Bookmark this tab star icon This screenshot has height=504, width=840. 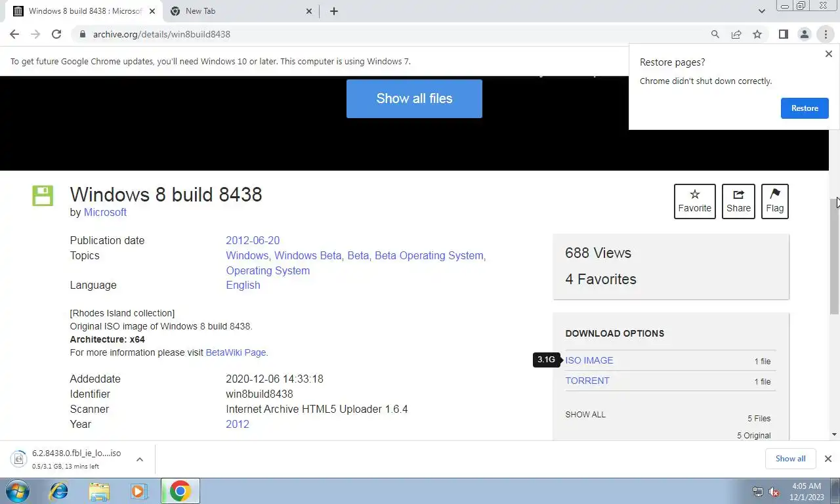click(x=757, y=34)
